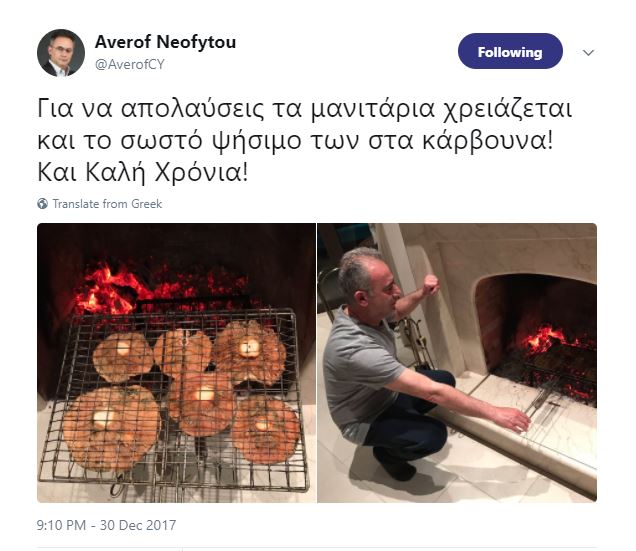This screenshot has height=551, width=636.
Task: Open the Averof Neofytou display name
Action: (x=165, y=42)
